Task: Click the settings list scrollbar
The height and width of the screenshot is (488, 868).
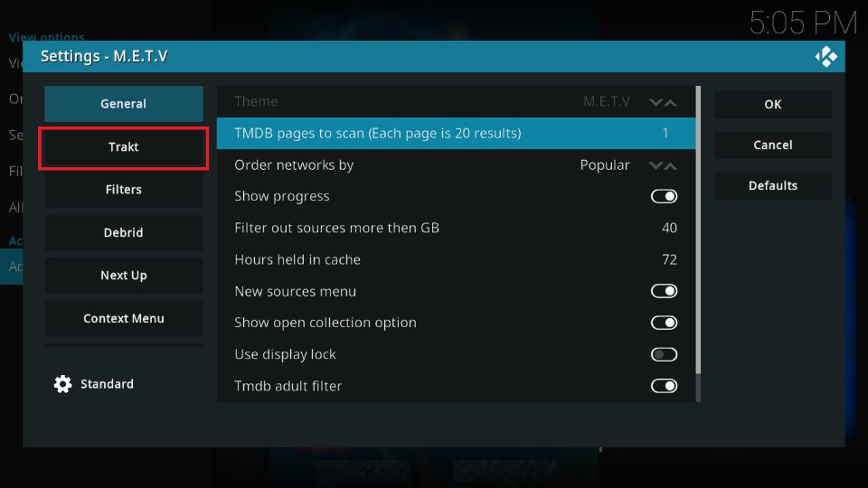Action: (x=698, y=230)
